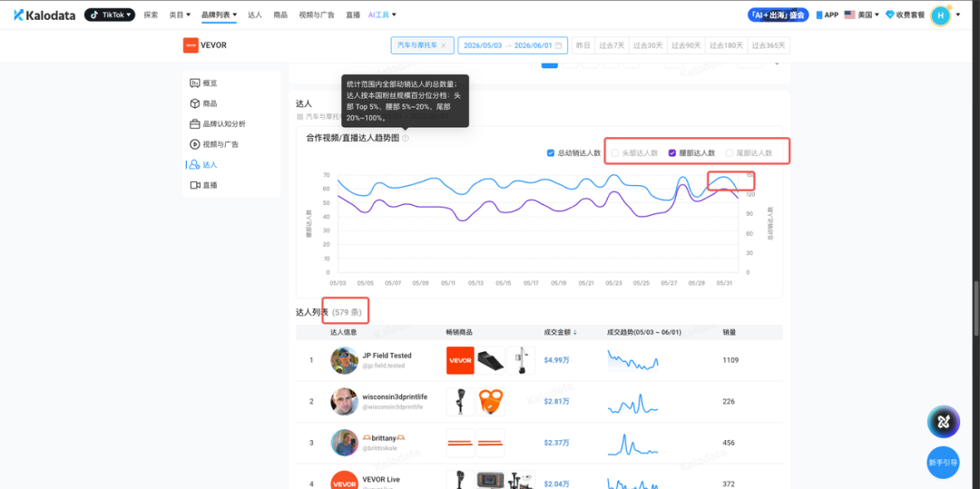Viewport: 980px width, 489px height.
Task: Click the orange winch product thumbnail
Action: (x=491, y=402)
